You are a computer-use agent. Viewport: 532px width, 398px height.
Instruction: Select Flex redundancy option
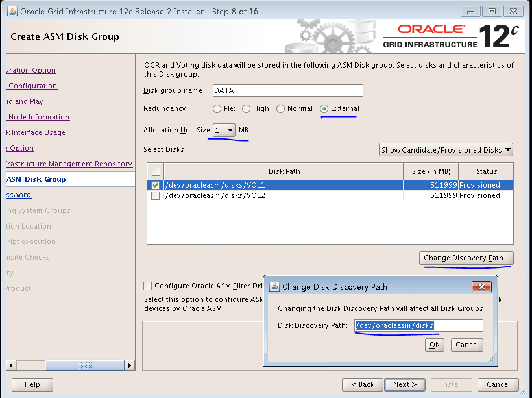[217, 108]
